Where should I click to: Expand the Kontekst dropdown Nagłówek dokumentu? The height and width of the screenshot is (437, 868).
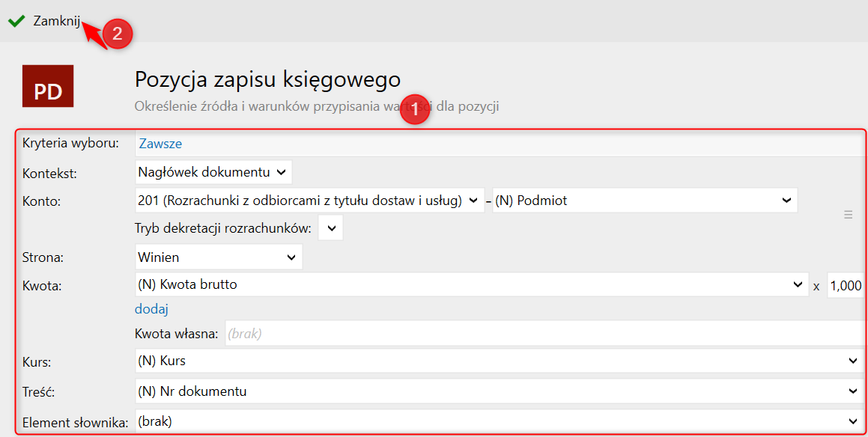(x=213, y=172)
